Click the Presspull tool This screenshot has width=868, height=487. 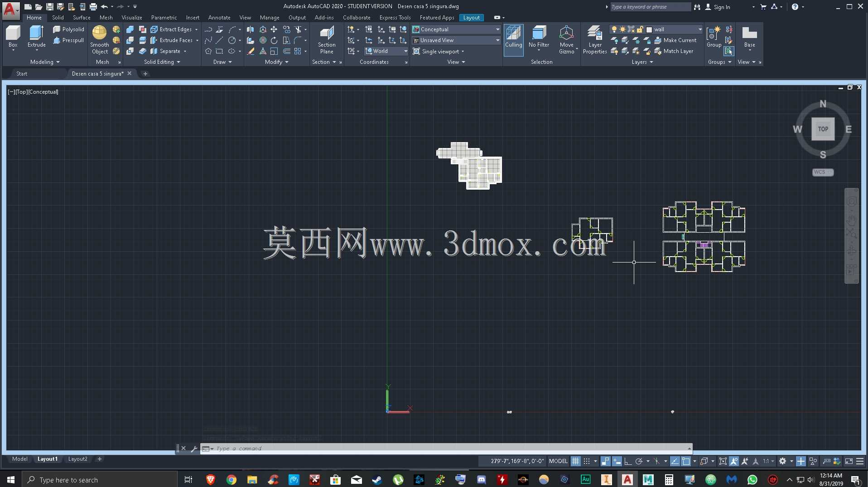tap(68, 40)
